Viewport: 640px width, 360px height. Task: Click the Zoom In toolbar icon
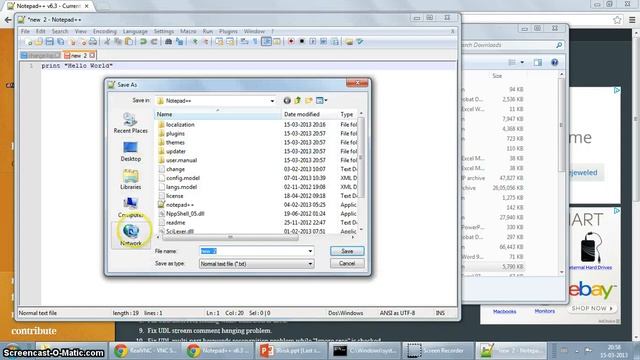coord(195,42)
